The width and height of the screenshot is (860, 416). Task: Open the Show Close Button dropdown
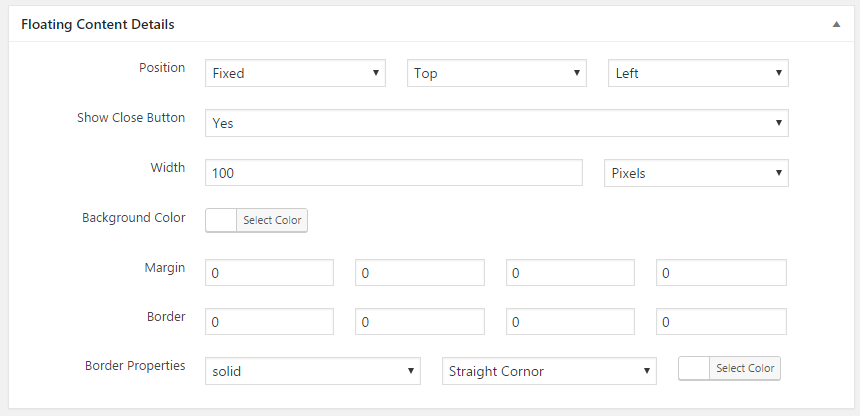pos(497,123)
